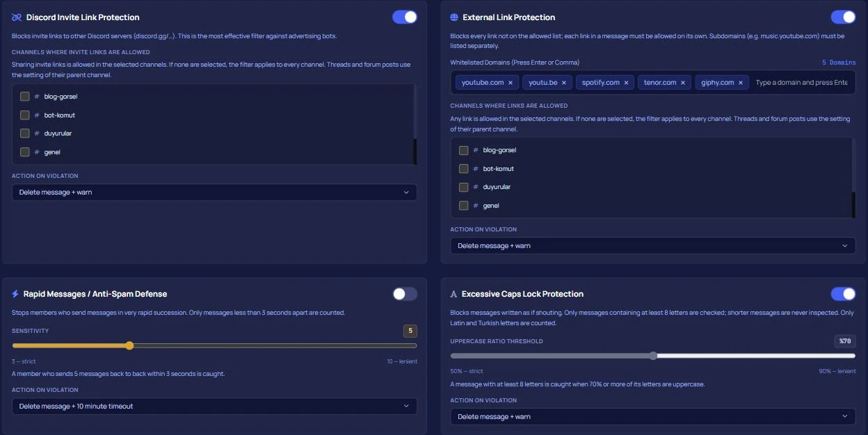Click the broken-link icon beside Discord Invite Link Protection
This screenshot has height=435, width=868.
tap(16, 17)
